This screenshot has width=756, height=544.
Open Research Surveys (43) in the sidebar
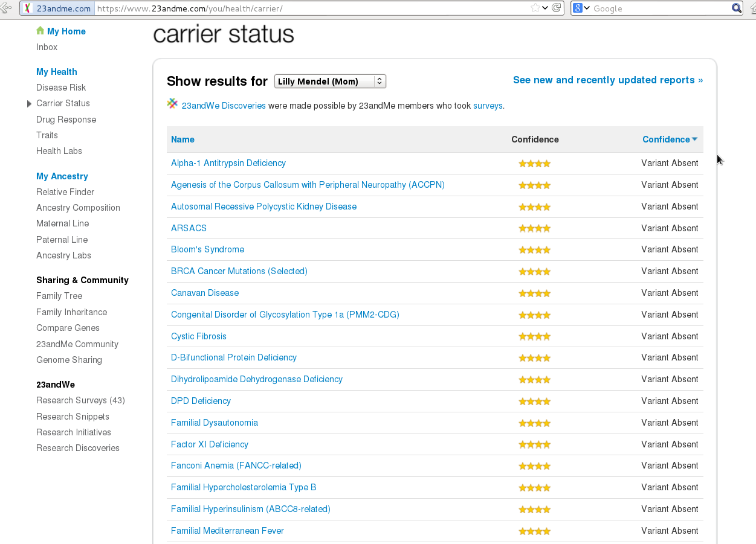point(80,400)
